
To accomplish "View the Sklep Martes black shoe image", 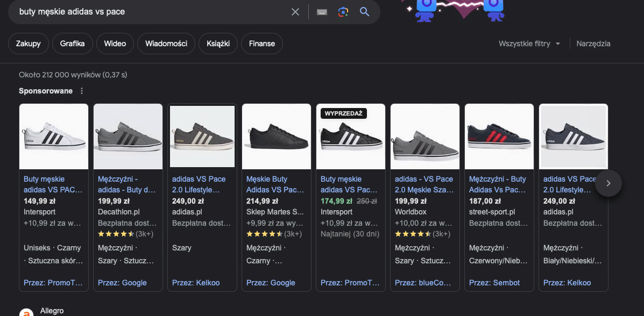I will pos(277,137).
